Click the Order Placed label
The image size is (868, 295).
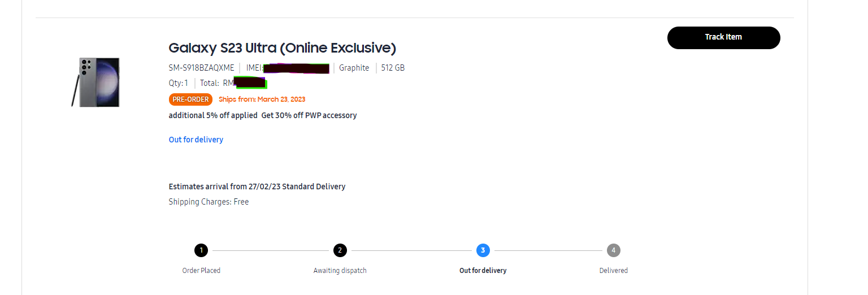click(201, 271)
